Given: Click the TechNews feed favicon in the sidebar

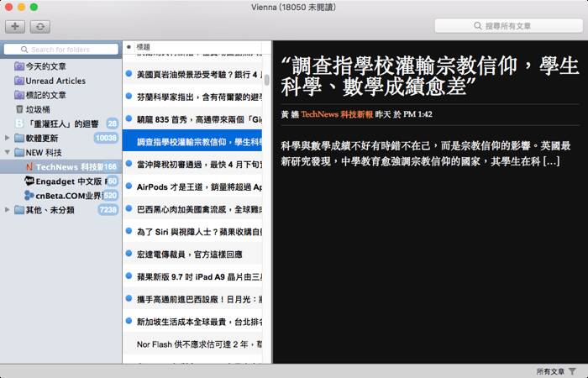Looking at the screenshot, I should click(x=29, y=167).
